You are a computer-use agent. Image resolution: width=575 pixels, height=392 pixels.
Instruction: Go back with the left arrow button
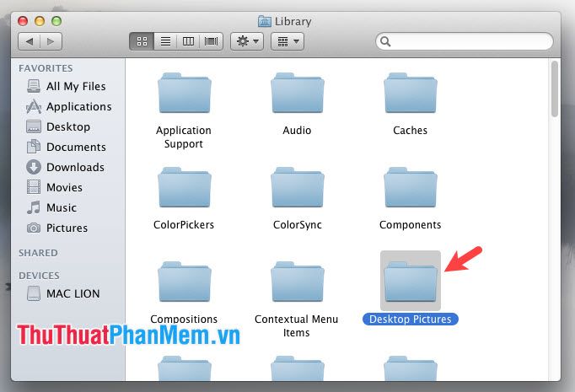tap(30, 41)
